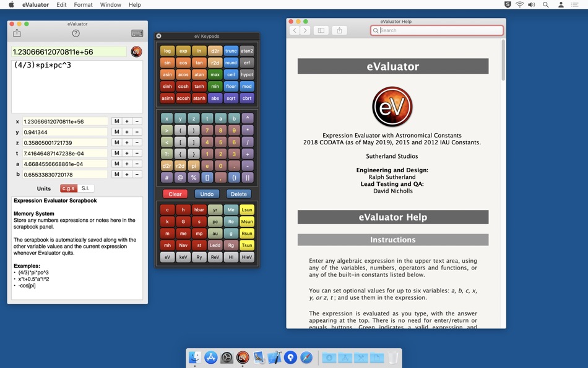Toggle the keypads with the keyboard icon
The width and height of the screenshot is (588, 368).
137,33
